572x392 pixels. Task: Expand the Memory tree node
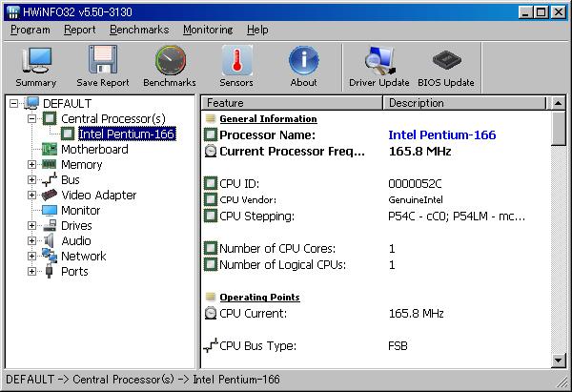[x=31, y=165]
